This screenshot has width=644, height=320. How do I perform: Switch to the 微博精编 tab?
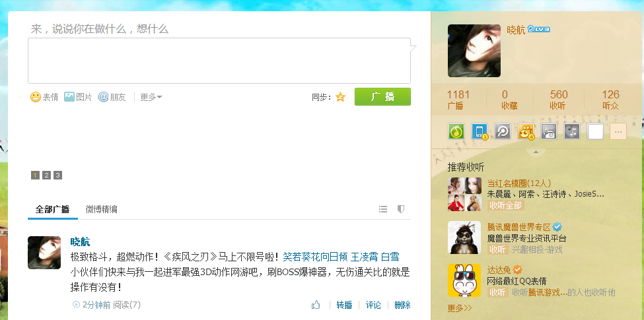[x=102, y=209]
